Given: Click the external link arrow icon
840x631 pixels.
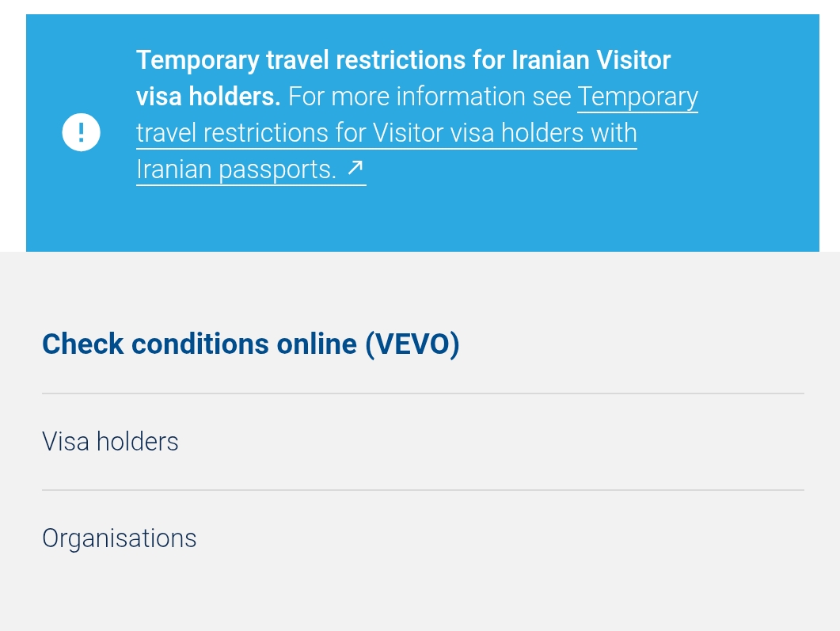Looking at the screenshot, I should tap(354, 168).
